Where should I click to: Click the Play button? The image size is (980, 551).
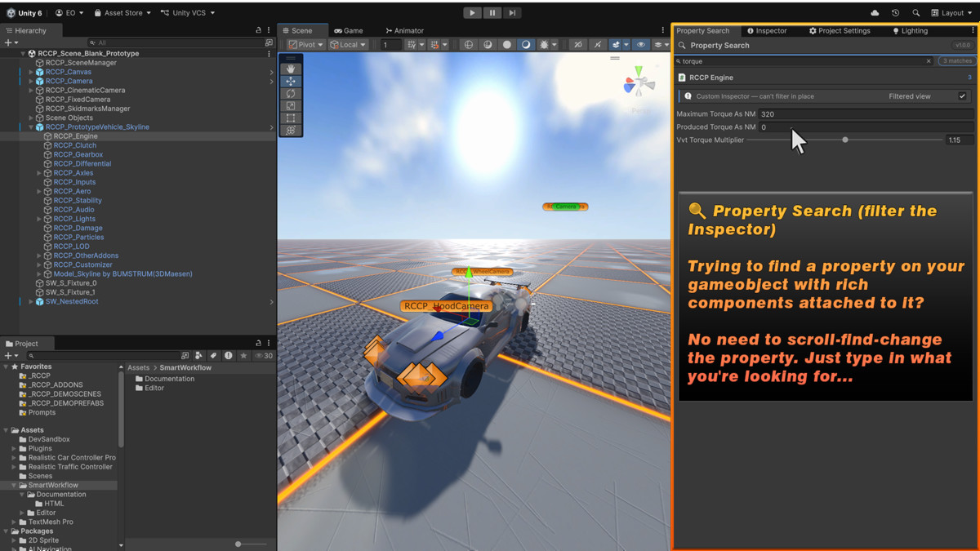pyautogui.click(x=472, y=13)
